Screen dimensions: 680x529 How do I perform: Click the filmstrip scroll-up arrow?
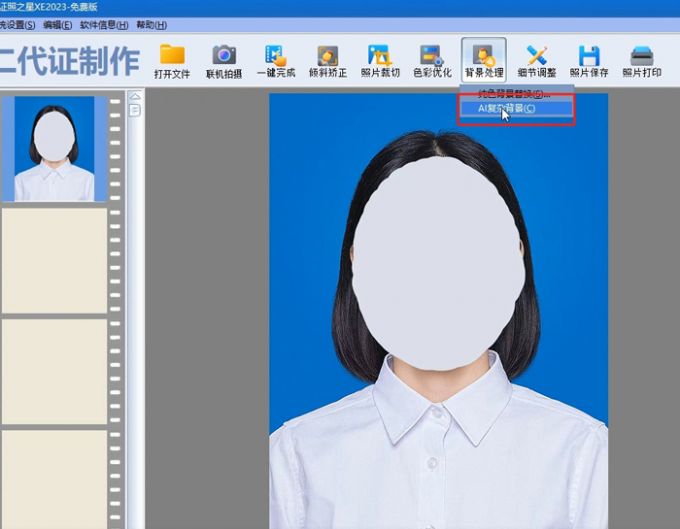pos(135,96)
